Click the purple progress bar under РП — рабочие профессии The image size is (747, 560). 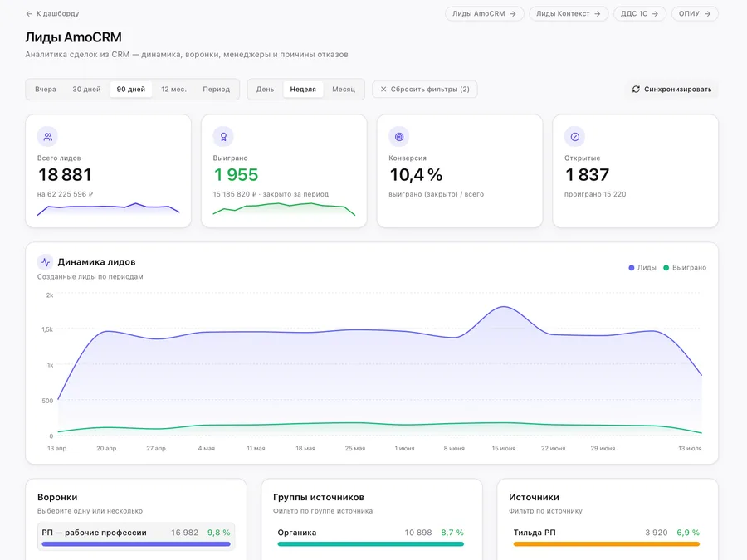pyautogui.click(x=136, y=543)
